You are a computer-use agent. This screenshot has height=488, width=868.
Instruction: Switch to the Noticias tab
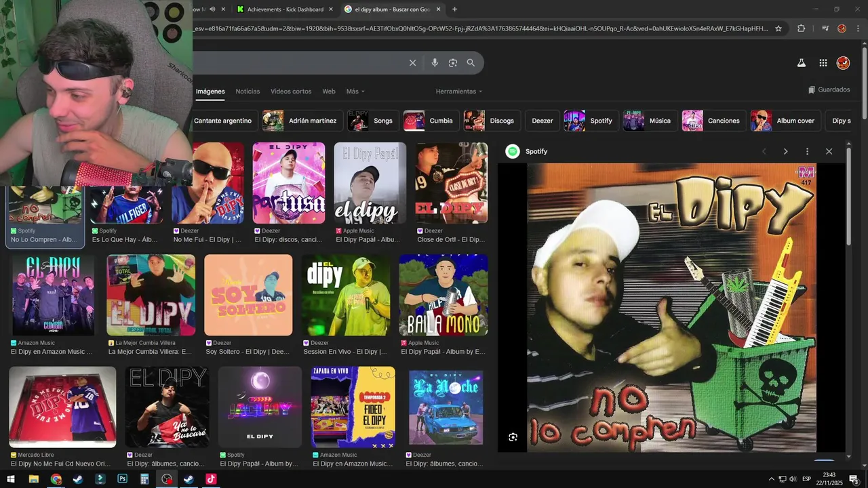(248, 91)
